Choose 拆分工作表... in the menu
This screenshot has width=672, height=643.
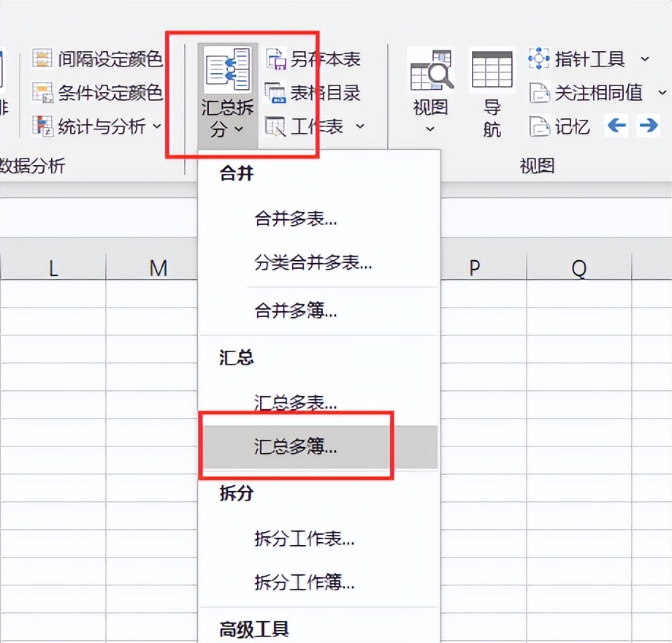[x=305, y=539]
